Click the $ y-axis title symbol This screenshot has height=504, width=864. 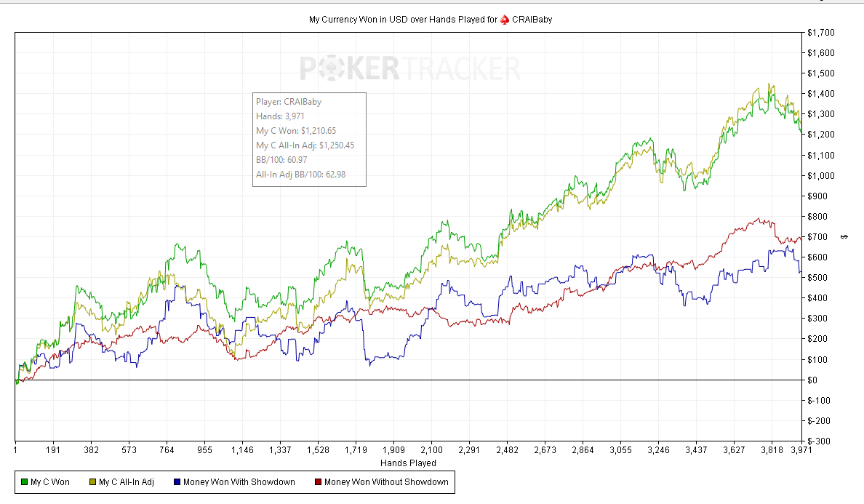pyautogui.click(x=844, y=237)
